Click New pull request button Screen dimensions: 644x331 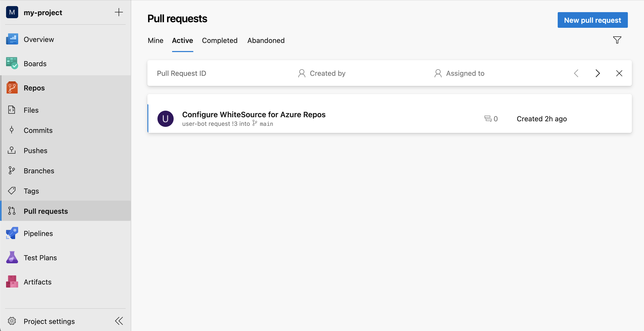point(592,20)
